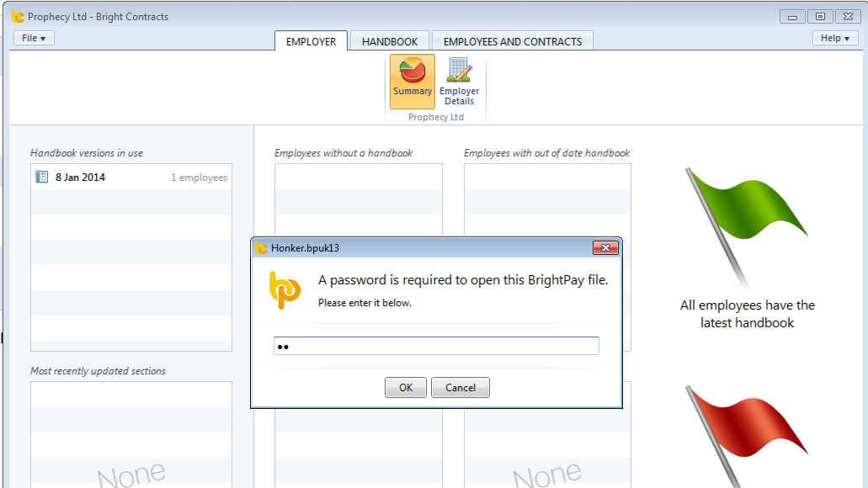Select the 8 Jan 2014 handbook version row
Screen dimensions: 868x488
131,177
